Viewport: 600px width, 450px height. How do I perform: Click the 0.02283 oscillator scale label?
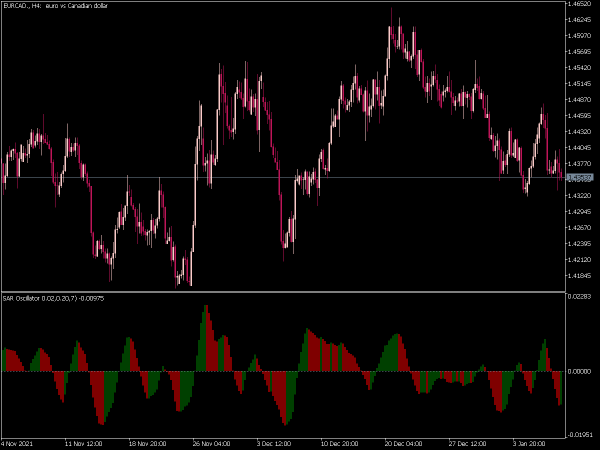pos(580,297)
